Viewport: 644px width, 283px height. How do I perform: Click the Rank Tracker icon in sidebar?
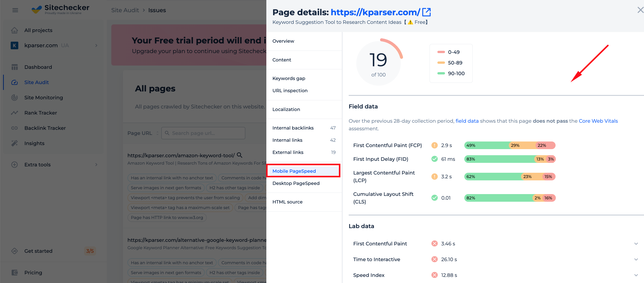click(x=14, y=113)
